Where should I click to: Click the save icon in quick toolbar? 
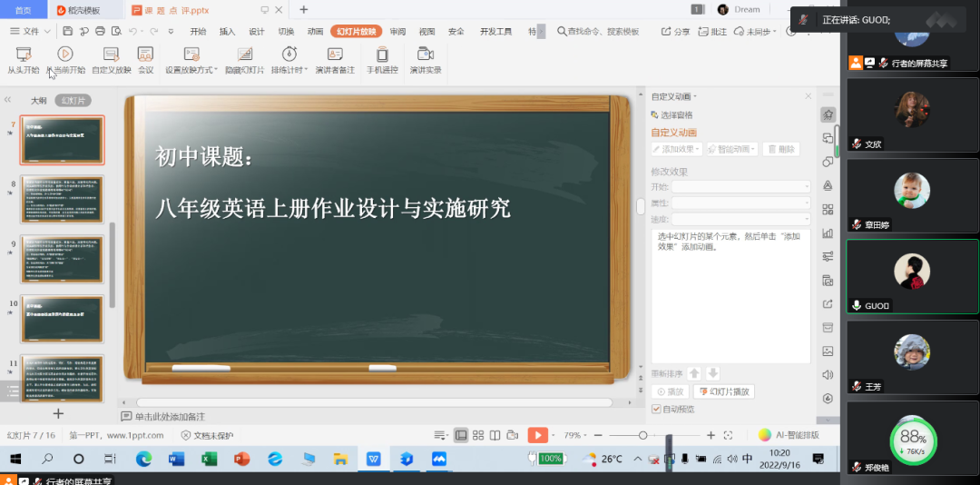(68, 31)
